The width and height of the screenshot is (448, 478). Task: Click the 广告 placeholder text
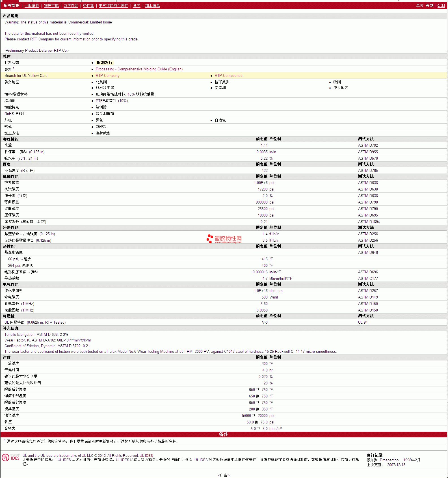[224, 475]
